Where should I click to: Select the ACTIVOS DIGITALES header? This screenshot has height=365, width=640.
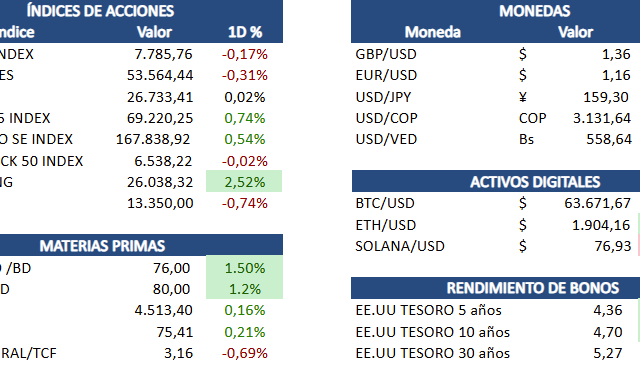pos(535,182)
